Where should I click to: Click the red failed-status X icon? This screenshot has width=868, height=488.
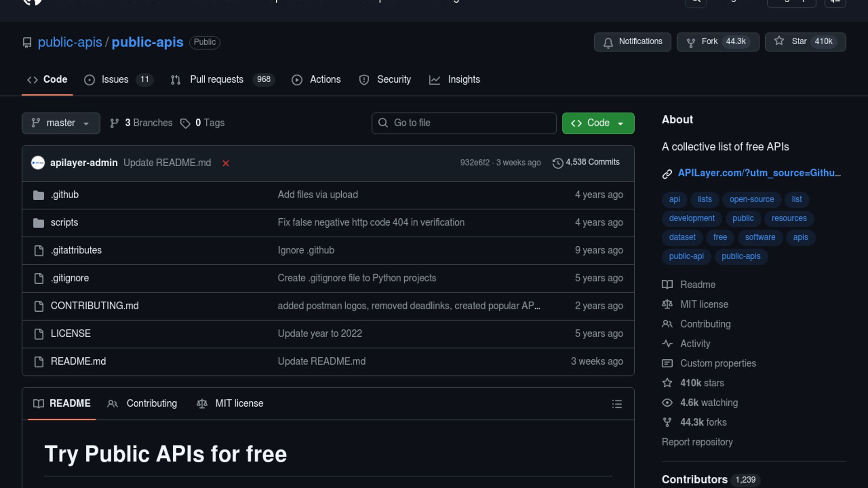coord(226,163)
